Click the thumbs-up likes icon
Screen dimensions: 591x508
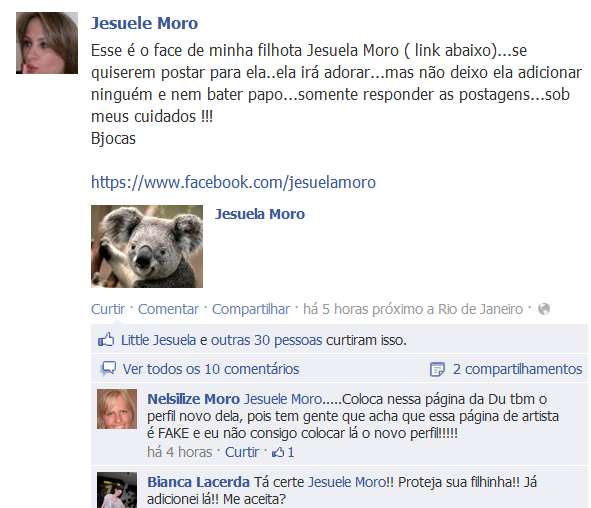pyautogui.click(x=106, y=340)
